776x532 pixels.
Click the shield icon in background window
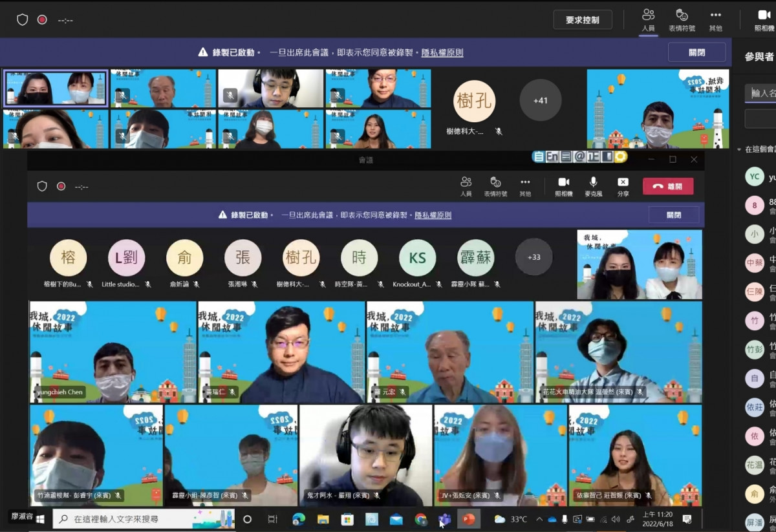coord(22,19)
